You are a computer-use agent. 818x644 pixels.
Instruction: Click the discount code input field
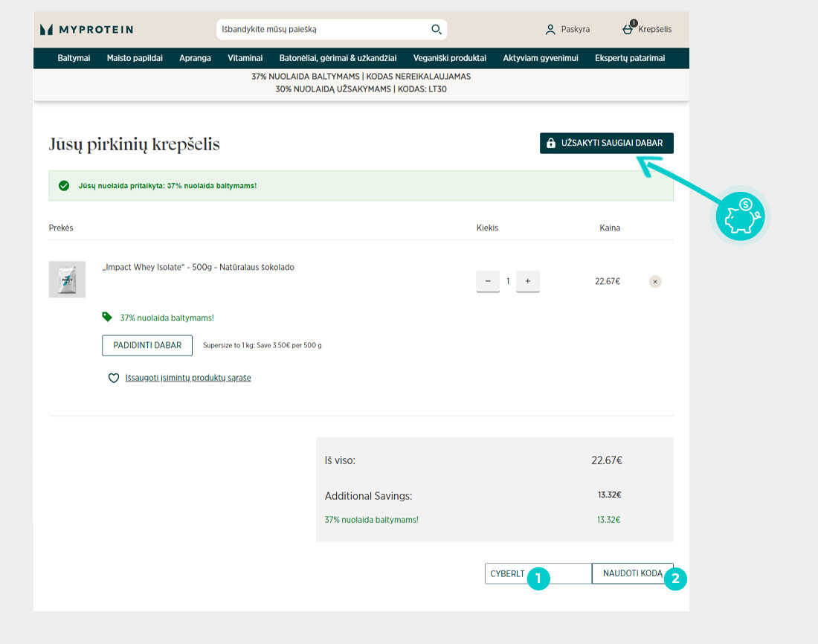click(x=538, y=573)
